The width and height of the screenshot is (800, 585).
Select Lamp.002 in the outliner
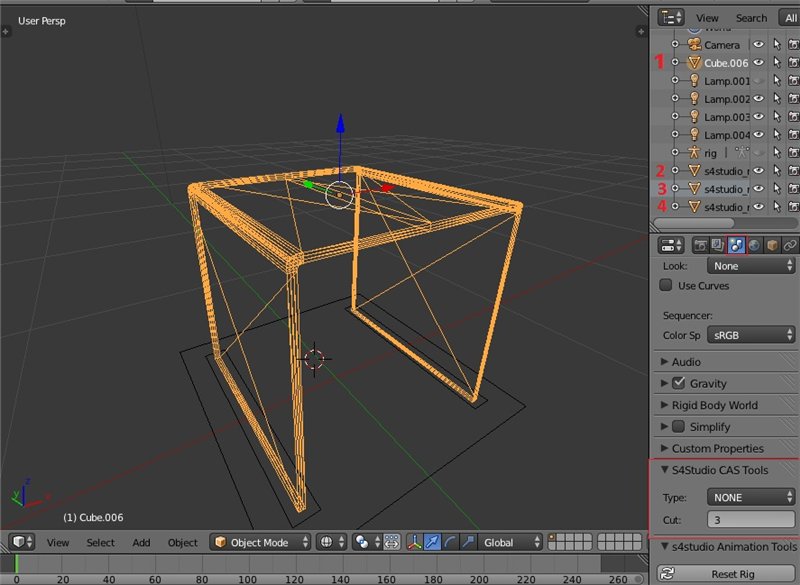tap(726, 99)
